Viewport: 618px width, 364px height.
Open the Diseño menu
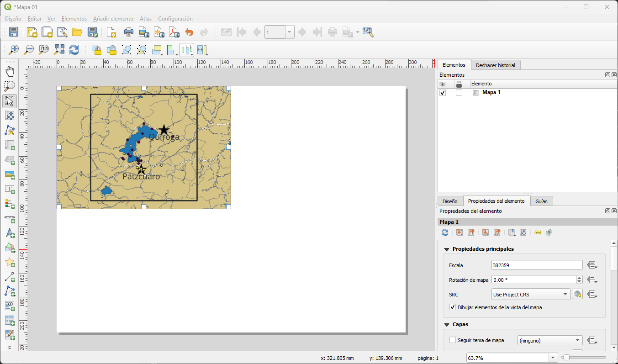click(x=13, y=19)
